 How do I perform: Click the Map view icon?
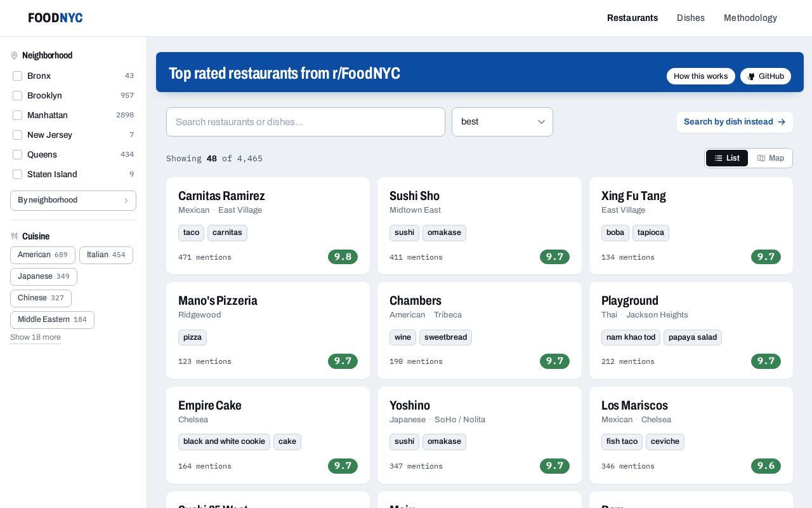pos(761,158)
